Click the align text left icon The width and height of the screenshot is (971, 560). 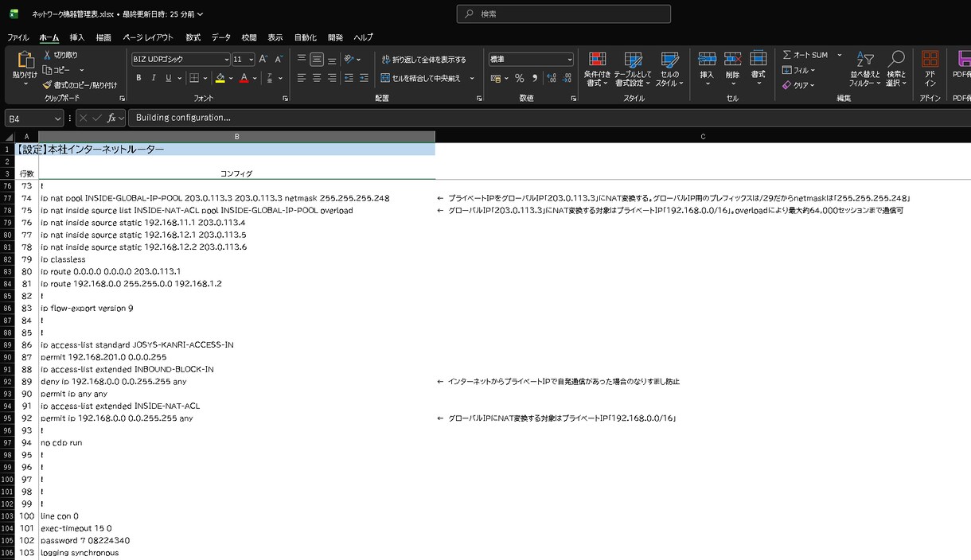[302, 78]
